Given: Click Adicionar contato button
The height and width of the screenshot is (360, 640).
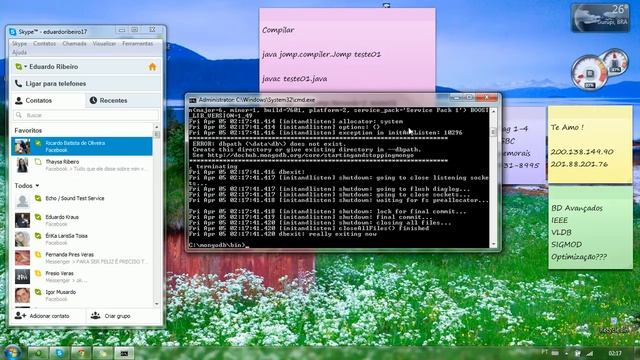Looking at the screenshot, I should coord(47,316).
